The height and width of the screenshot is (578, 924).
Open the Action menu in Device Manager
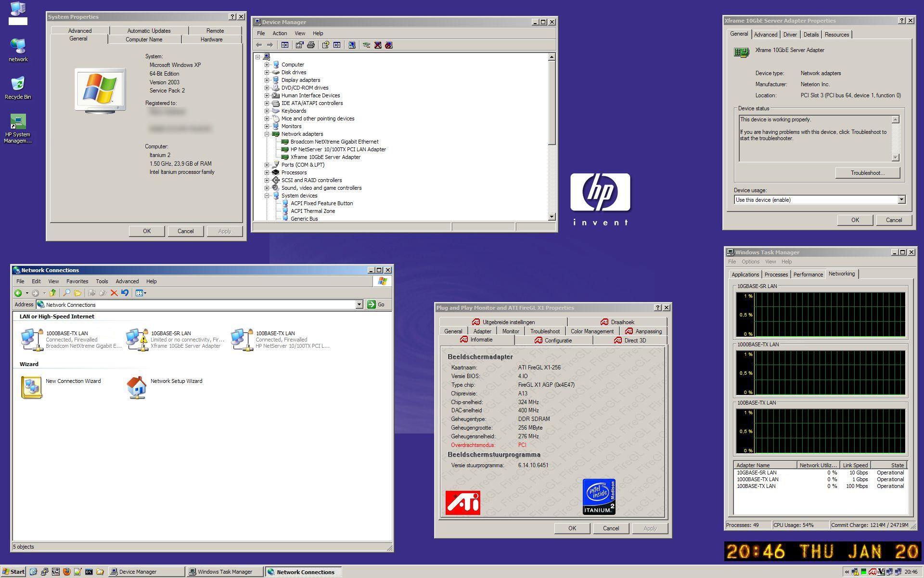(x=280, y=33)
